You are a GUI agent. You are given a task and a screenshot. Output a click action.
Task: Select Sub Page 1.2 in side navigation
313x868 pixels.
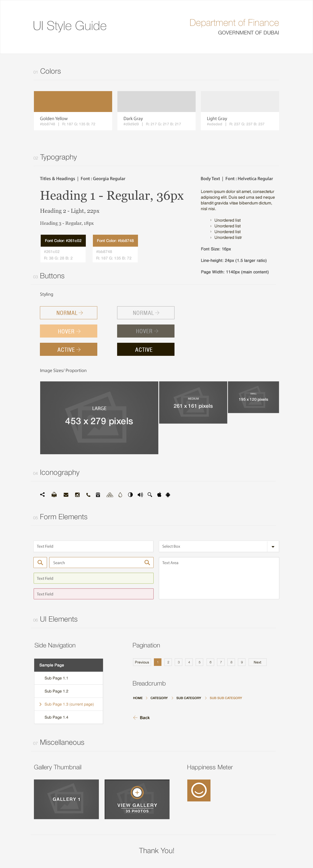pyautogui.click(x=57, y=691)
